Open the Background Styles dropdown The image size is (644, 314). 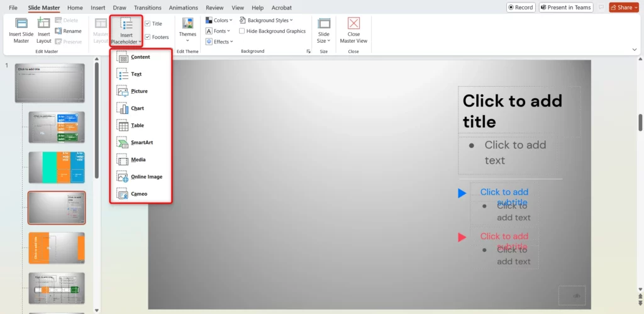pos(266,20)
